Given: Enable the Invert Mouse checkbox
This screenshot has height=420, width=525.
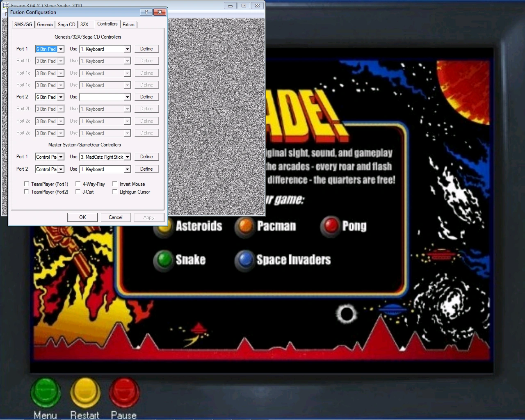Looking at the screenshot, I should 115,184.
